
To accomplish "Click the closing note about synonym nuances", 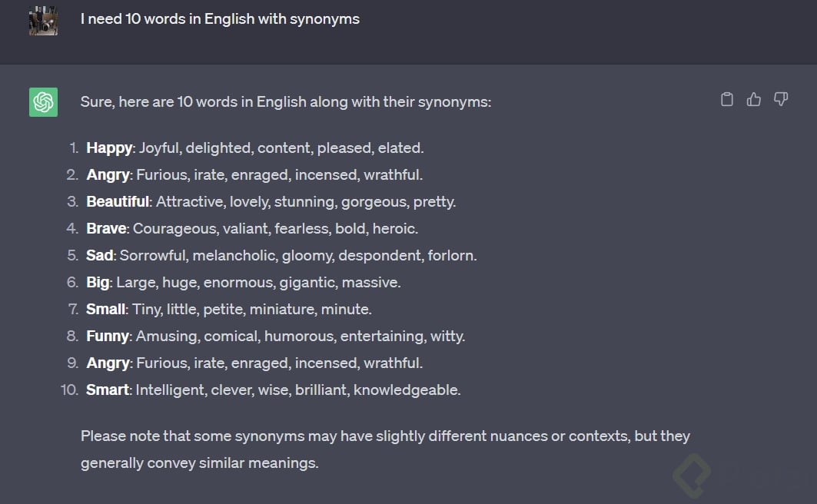I will [x=385, y=449].
